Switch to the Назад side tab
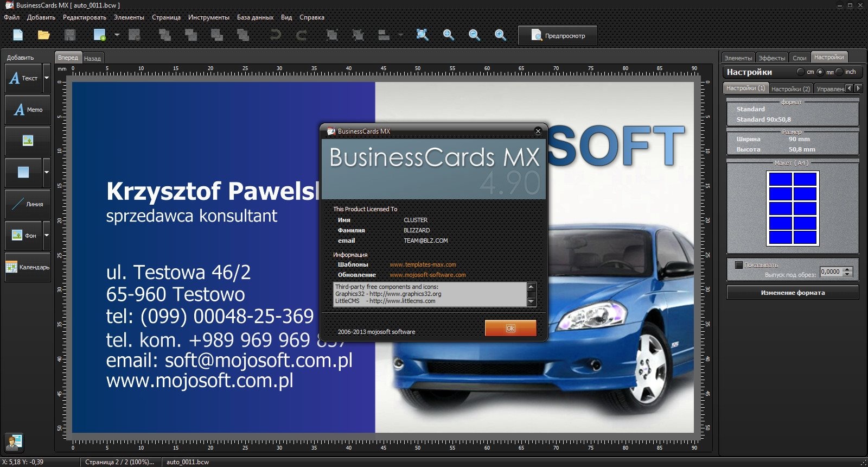Viewport: 868px width, 467px height. [93, 58]
